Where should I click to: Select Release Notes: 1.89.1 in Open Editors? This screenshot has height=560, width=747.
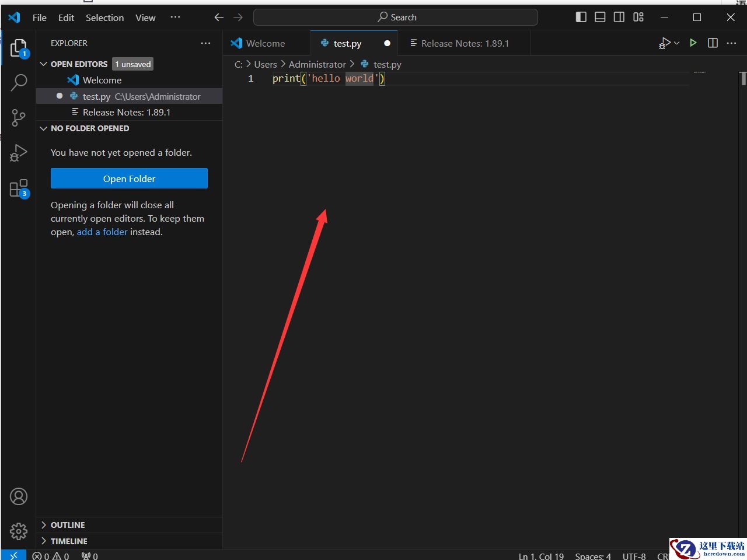coord(129,112)
